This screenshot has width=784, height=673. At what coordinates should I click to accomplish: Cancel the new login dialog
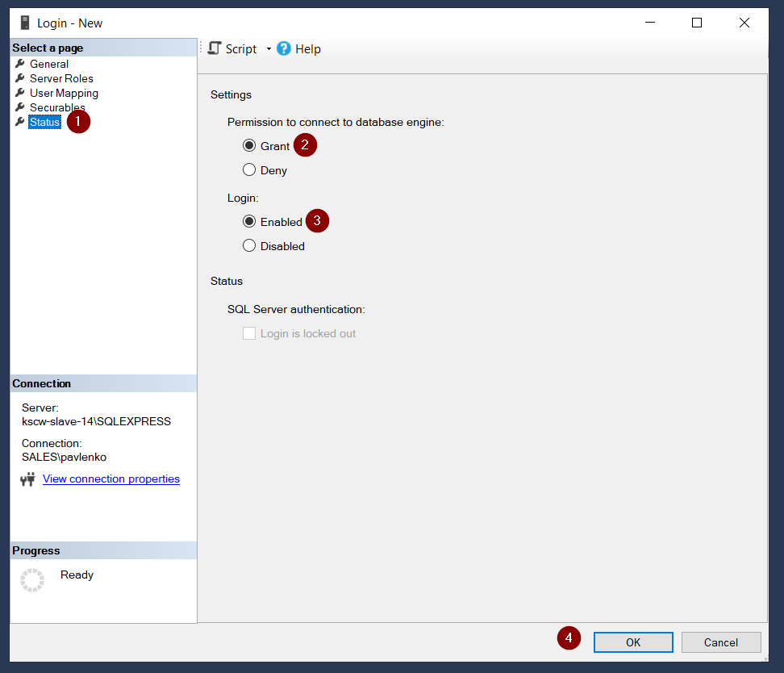(720, 642)
